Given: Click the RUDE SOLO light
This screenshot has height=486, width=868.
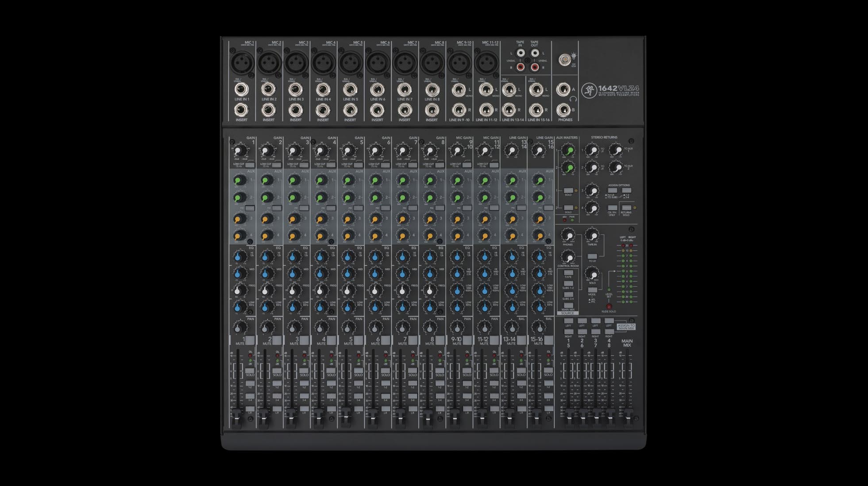Looking at the screenshot, I should click(x=609, y=306).
